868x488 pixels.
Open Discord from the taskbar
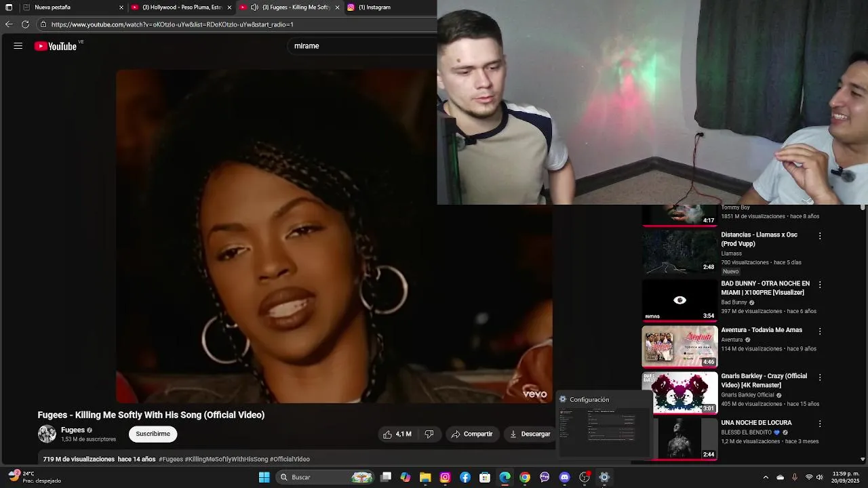(x=564, y=477)
